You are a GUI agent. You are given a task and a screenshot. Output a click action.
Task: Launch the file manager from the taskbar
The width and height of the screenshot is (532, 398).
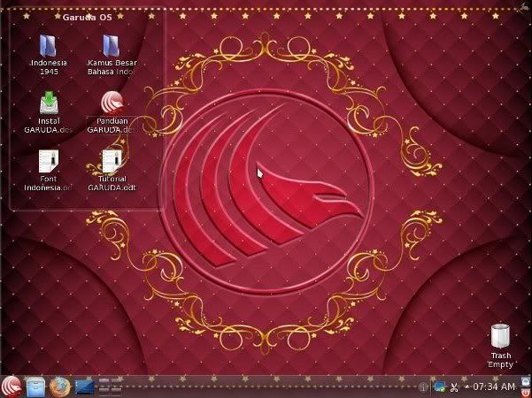35,386
